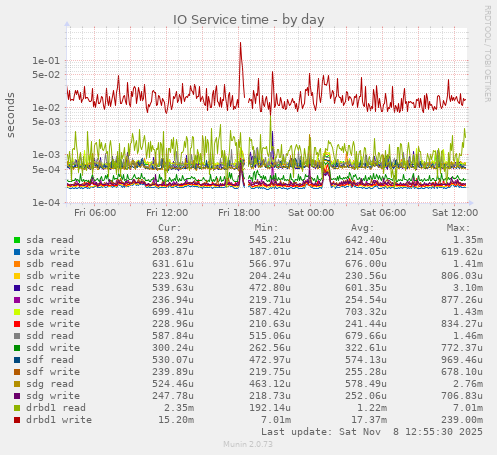Select the 'sdb read' legend label
This screenshot has height=455, width=497.
50,264
